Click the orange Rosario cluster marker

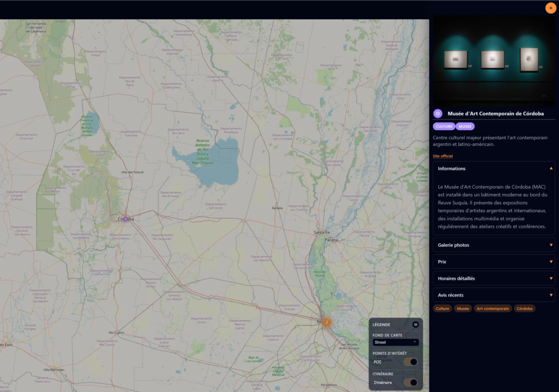326,322
